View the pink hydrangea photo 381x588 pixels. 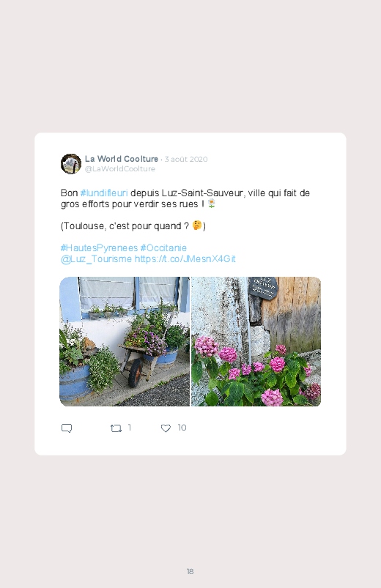pos(256,342)
